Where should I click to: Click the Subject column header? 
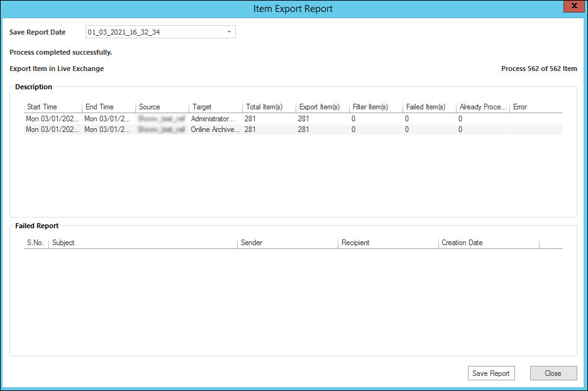pyautogui.click(x=143, y=243)
